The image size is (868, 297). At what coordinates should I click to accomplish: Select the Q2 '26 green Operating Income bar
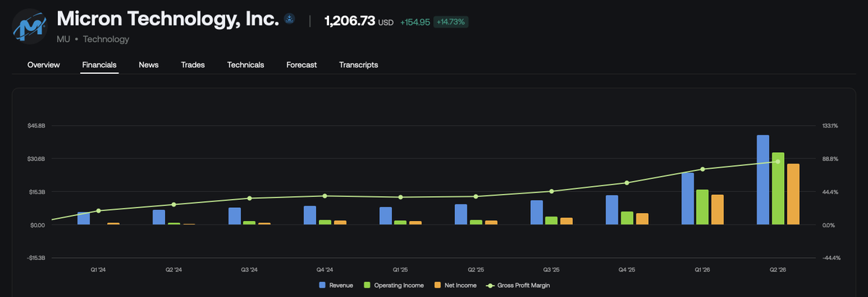click(778, 188)
